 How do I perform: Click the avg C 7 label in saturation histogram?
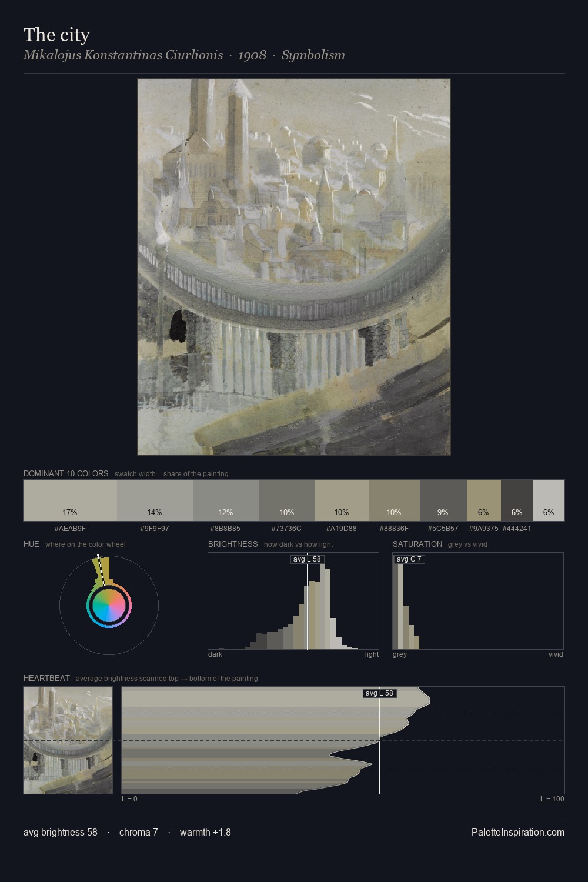409,559
